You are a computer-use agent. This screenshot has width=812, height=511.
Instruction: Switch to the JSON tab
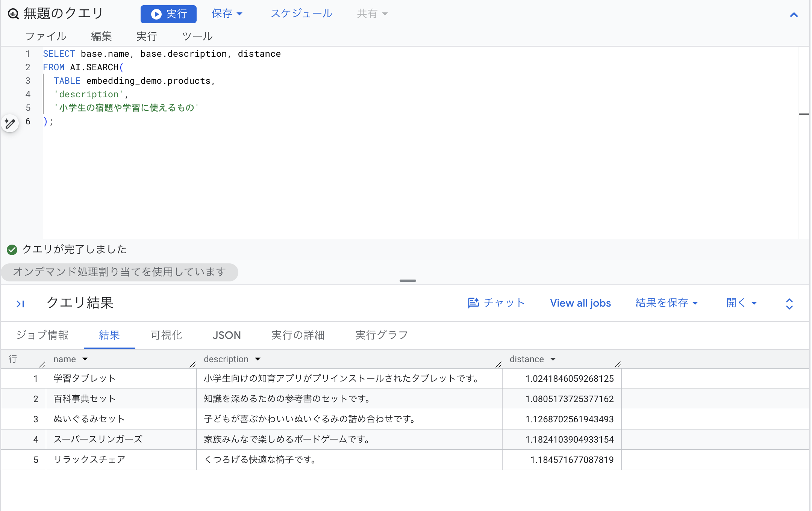pyautogui.click(x=227, y=335)
